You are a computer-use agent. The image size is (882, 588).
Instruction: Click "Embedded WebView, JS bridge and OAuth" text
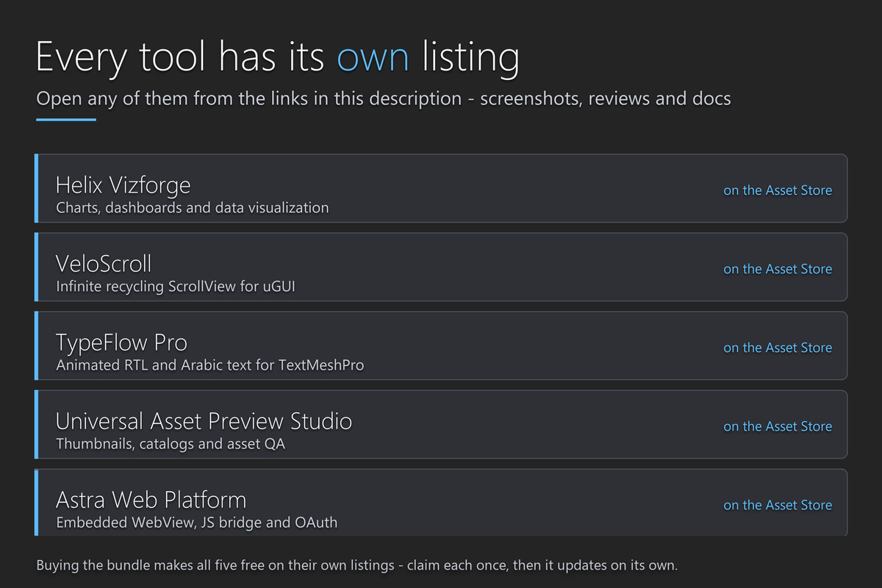[197, 523]
